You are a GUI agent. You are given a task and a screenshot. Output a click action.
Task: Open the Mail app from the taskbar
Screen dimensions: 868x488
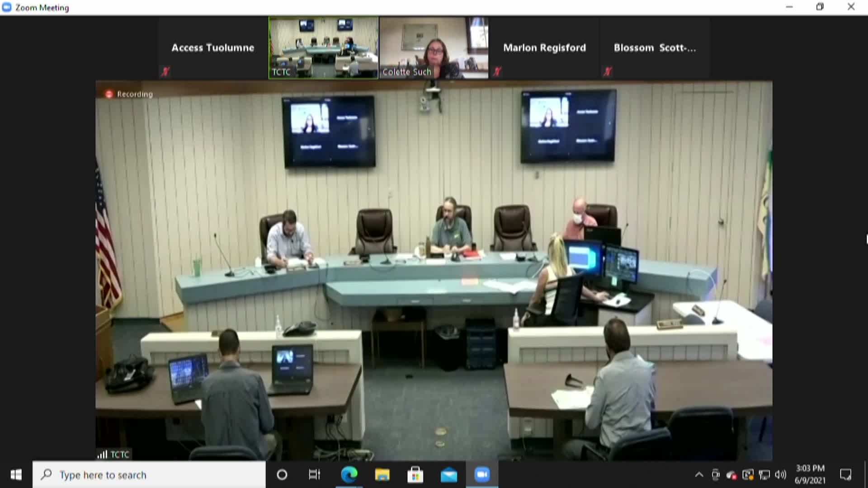point(449,475)
